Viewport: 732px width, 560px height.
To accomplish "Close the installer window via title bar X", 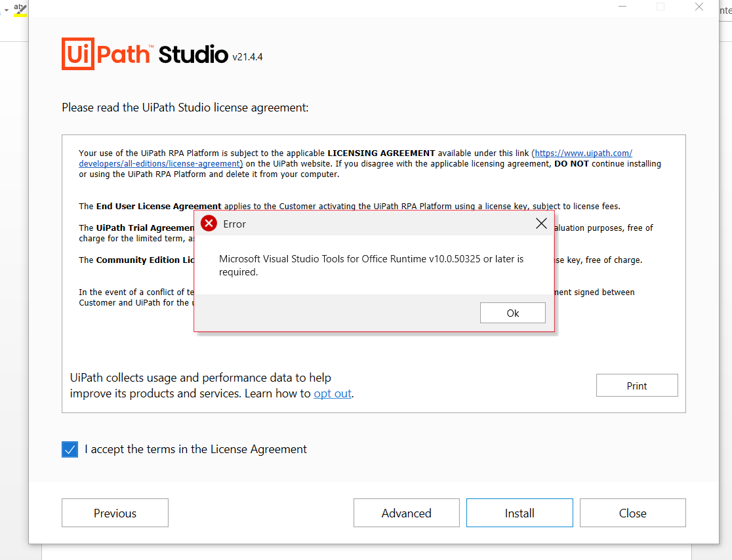I will point(699,7).
